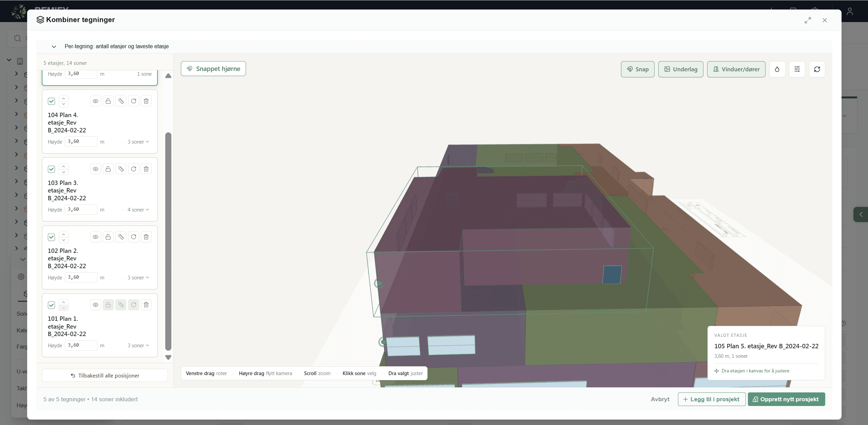868x425 pixels.
Task: Toggle the Snap option off
Action: point(638,69)
